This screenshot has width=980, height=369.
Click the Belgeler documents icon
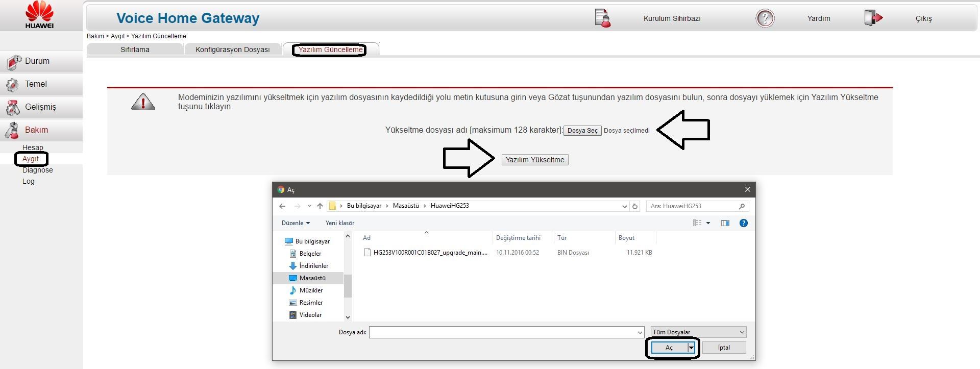(x=293, y=254)
